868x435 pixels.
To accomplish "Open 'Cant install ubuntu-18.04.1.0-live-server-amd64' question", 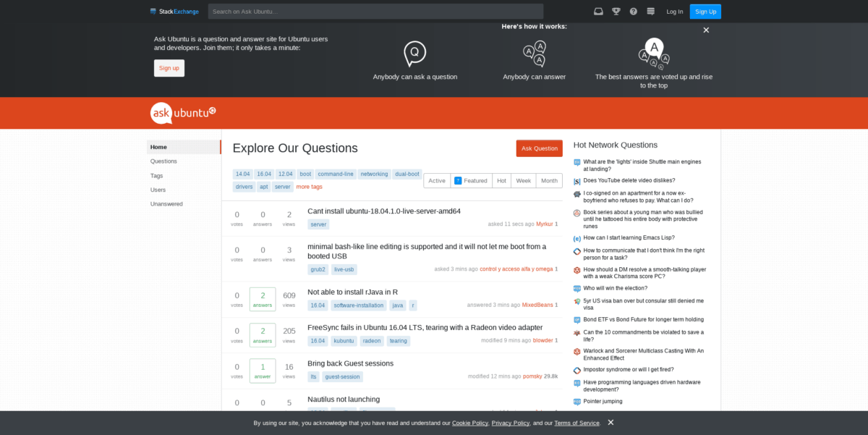I will pyautogui.click(x=384, y=211).
